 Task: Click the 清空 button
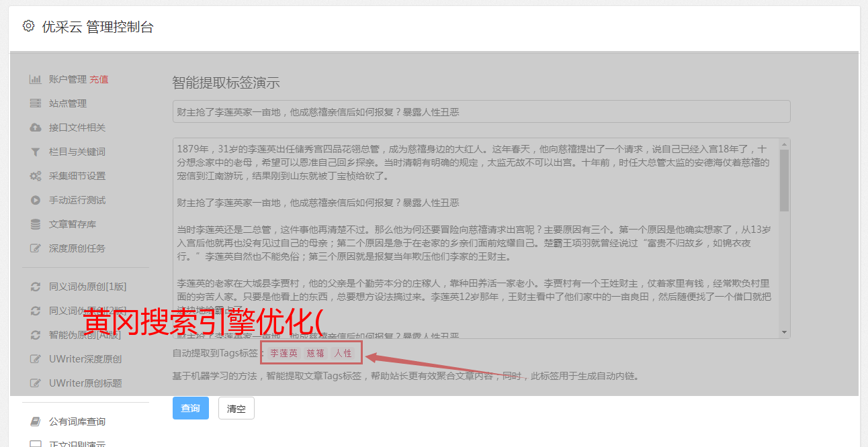(x=236, y=408)
